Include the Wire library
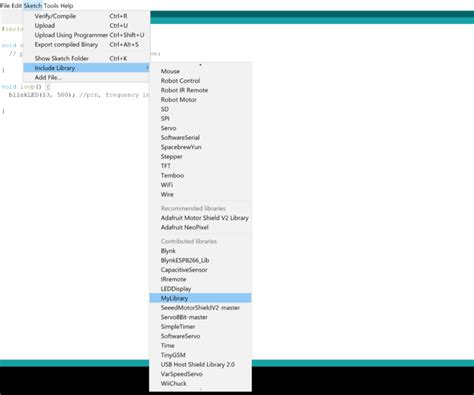474x395 pixels. point(200,194)
